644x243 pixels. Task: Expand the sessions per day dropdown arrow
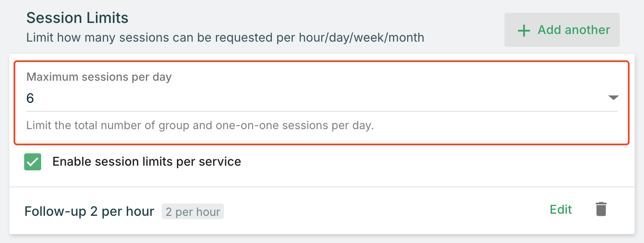(x=613, y=98)
